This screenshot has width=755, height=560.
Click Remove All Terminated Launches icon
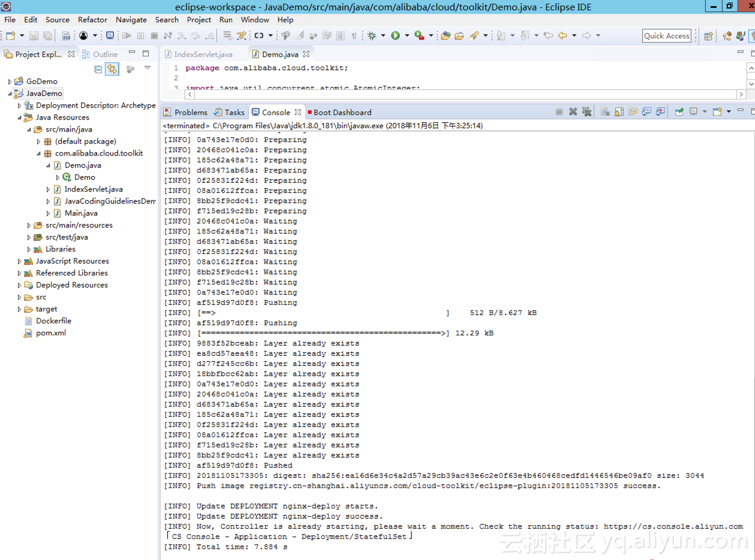click(x=587, y=112)
